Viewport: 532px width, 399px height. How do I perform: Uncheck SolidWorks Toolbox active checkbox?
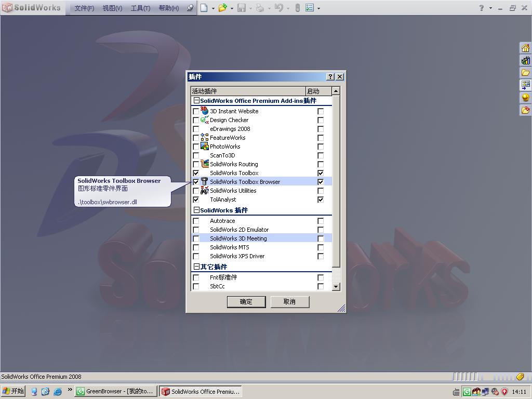pyautogui.click(x=196, y=173)
